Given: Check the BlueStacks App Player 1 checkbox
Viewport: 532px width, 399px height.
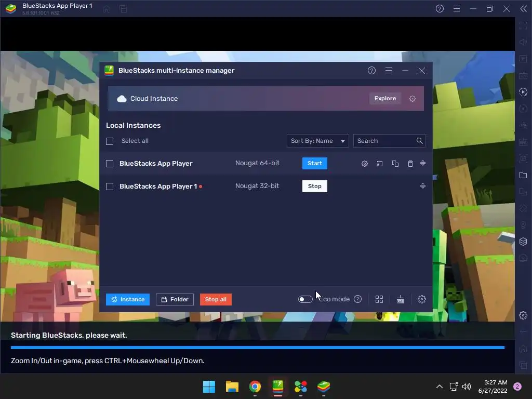Looking at the screenshot, I should point(110,187).
